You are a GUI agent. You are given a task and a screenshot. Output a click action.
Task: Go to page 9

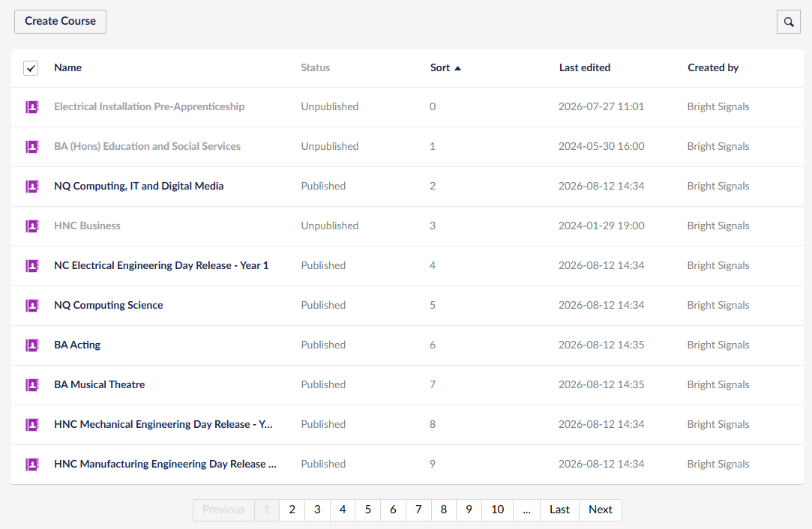click(469, 510)
